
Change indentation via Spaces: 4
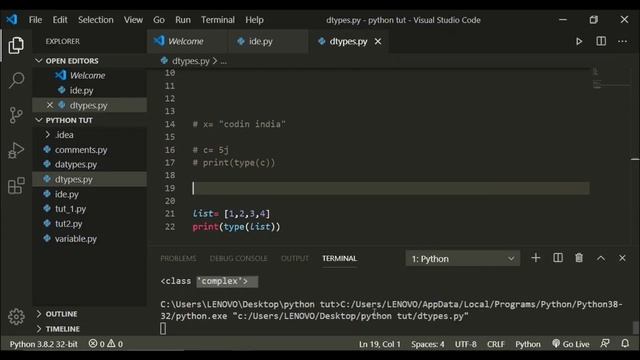coord(427,344)
